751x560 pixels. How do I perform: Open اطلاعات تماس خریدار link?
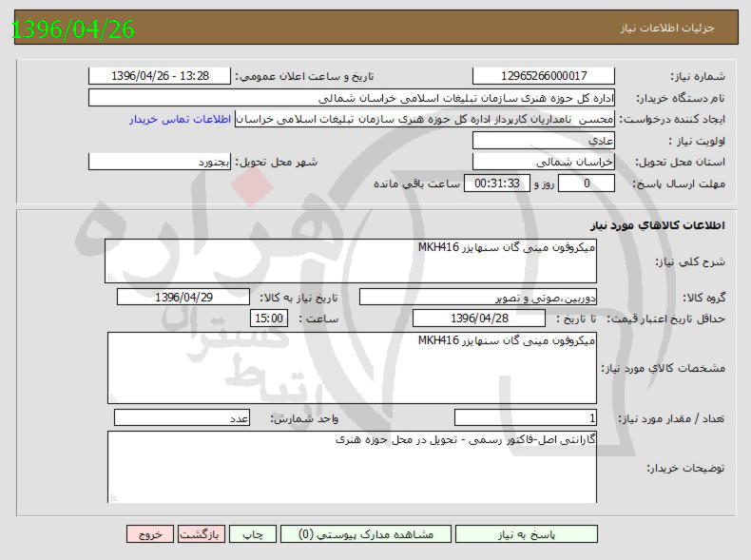pyautogui.click(x=180, y=119)
